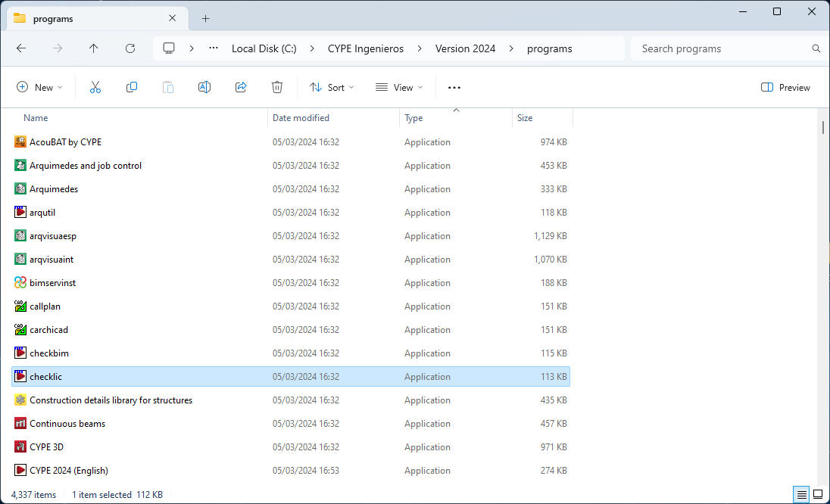Click the Construction details library icon

click(20, 400)
